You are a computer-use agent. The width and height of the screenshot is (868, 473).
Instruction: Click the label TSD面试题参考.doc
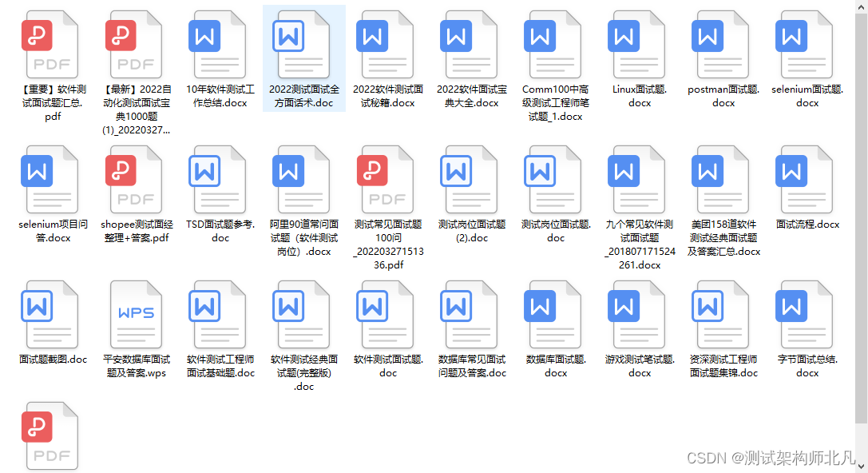tap(220, 231)
